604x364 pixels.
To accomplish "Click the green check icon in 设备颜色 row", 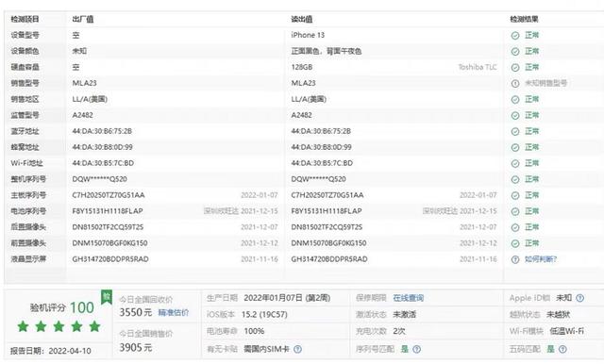I will (515, 52).
